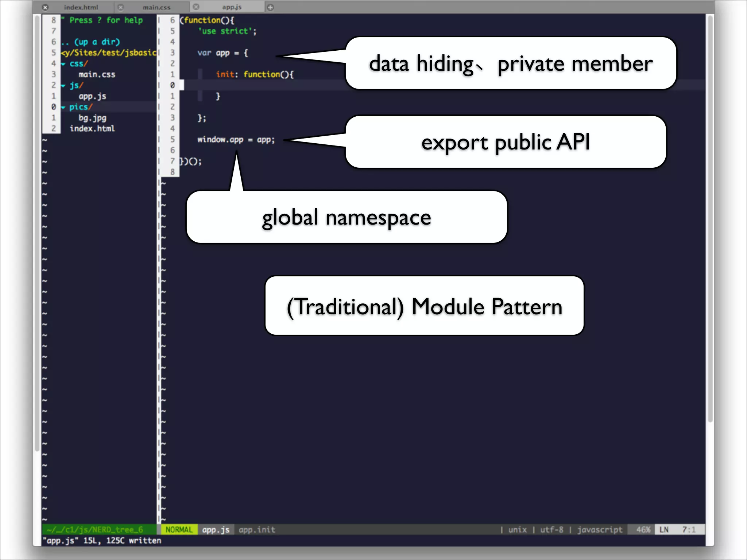
Task: Close the main.css tab
Action: click(x=121, y=7)
